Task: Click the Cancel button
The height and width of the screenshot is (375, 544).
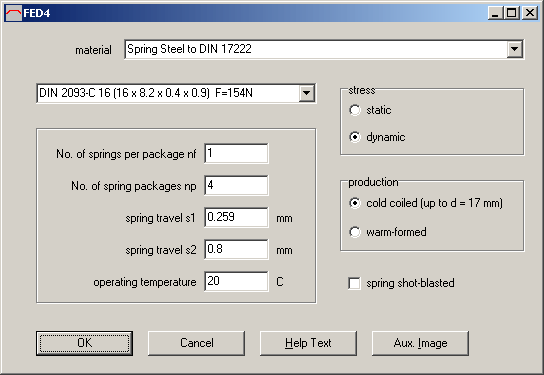Action: click(196, 343)
